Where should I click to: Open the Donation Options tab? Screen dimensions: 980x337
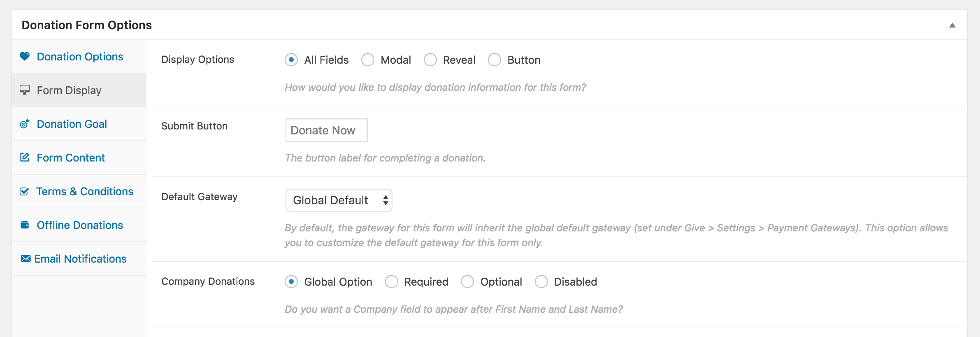[79, 56]
